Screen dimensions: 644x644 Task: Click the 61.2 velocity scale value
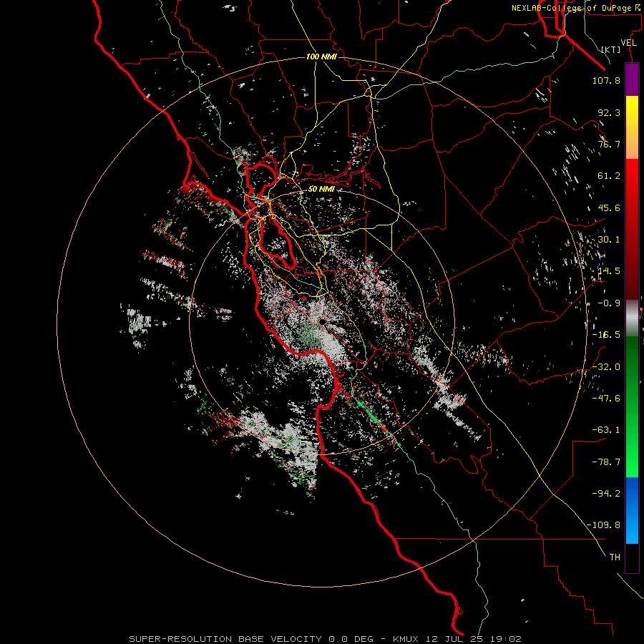tap(609, 176)
